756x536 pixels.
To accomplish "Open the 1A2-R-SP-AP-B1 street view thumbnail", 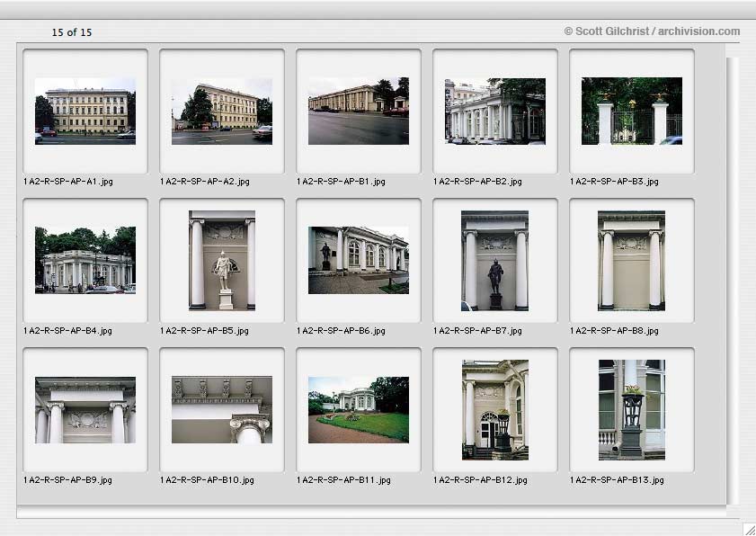I will tap(359, 111).
